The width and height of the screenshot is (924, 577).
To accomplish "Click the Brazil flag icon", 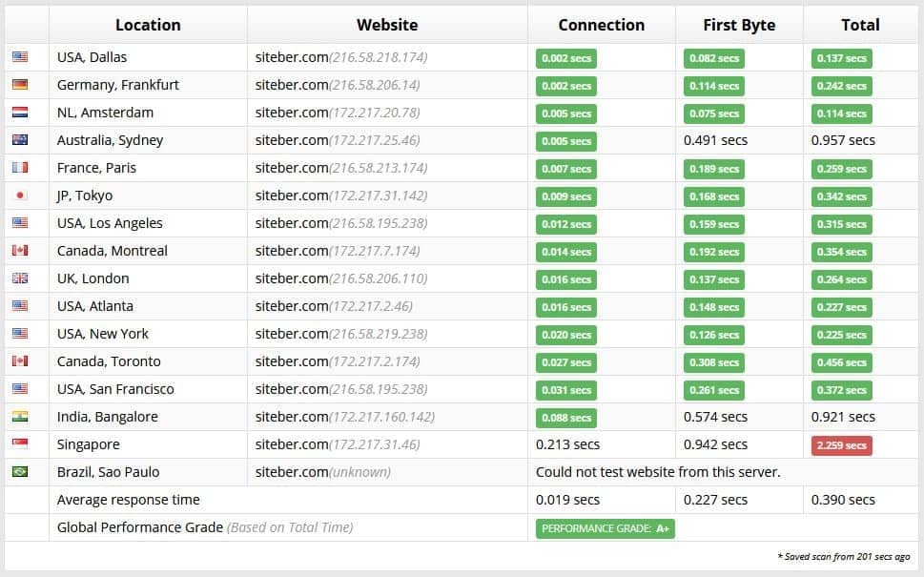I will 20,472.
